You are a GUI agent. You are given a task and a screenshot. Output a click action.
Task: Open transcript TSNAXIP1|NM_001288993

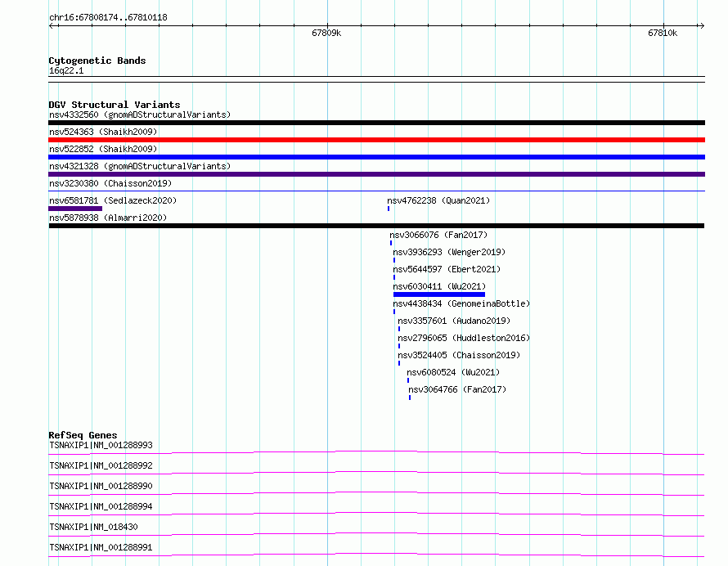[101, 445]
